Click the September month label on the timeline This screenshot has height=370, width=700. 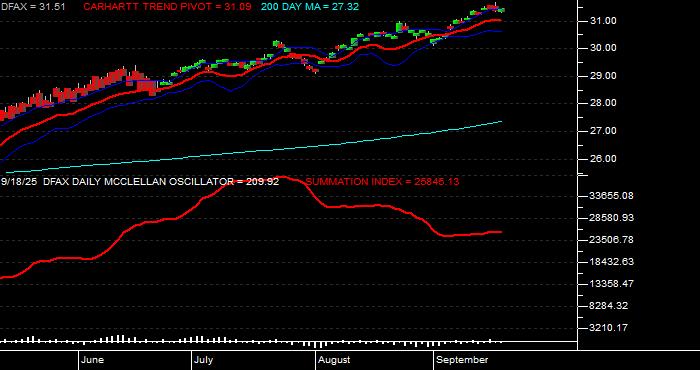(x=462, y=360)
